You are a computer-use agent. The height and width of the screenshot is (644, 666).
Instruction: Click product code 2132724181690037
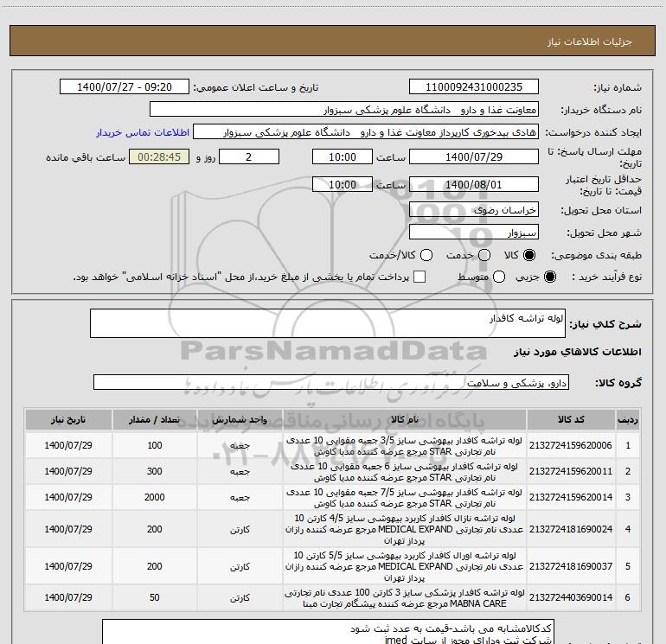tap(571, 566)
